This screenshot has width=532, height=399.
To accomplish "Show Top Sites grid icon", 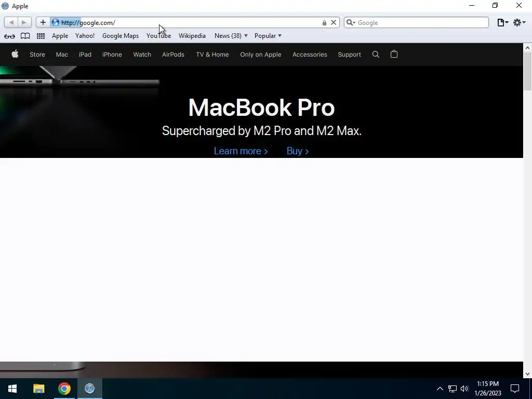I will [x=41, y=36].
